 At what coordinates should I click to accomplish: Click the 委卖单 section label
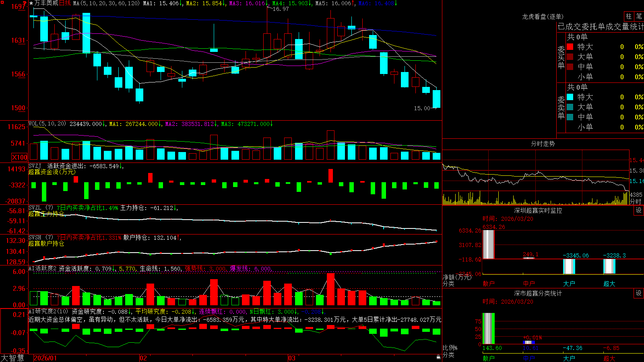[x=561, y=107]
